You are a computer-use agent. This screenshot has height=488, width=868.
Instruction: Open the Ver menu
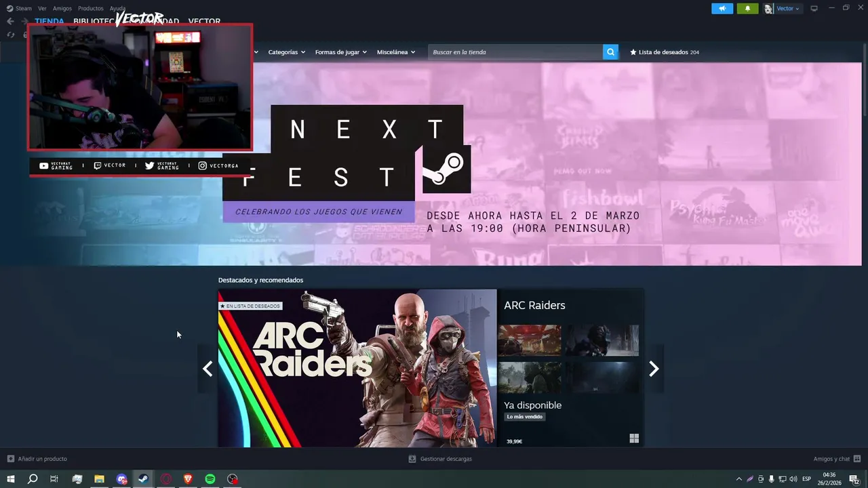(x=42, y=8)
